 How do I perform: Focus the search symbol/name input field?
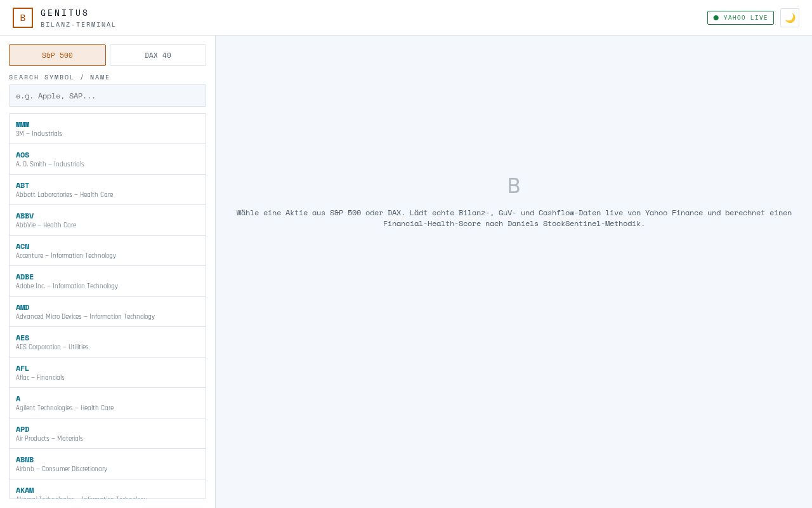[x=107, y=96]
